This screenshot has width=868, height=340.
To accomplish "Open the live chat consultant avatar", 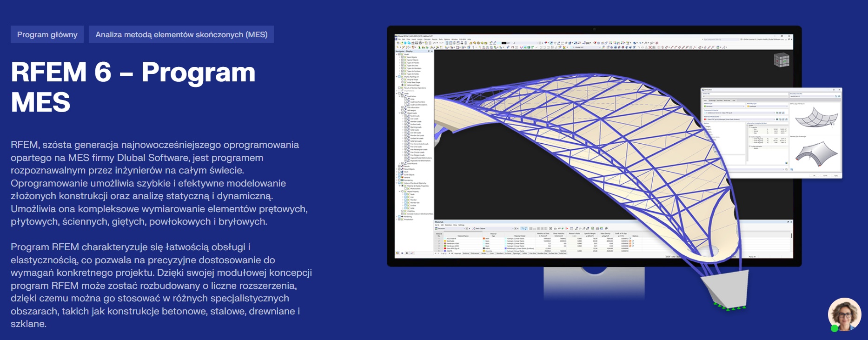I will pyautogui.click(x=845, y=314).
